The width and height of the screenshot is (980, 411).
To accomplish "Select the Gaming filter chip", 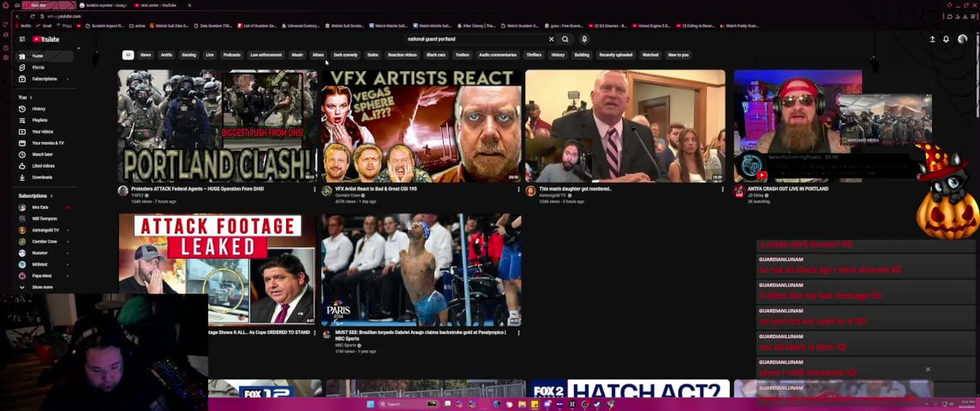I will pyautogui.click(x=189, y=55).
